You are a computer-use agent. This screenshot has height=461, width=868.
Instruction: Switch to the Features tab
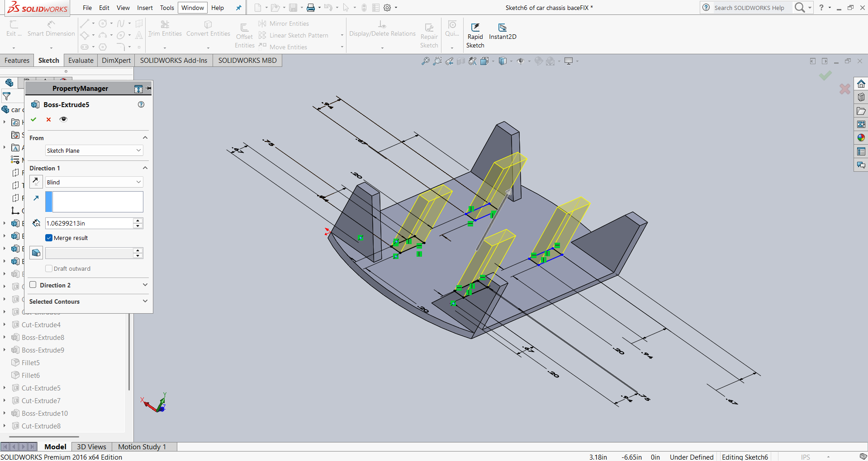17,61
